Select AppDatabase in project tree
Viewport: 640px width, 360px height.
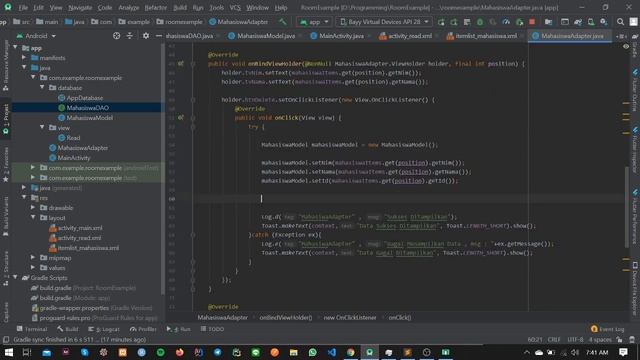click(x=84, y=98)
